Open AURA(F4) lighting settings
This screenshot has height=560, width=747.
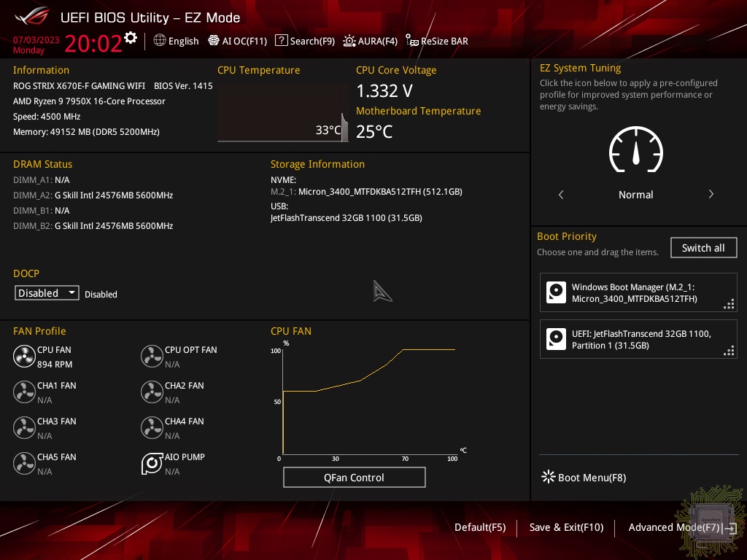pos(370,41)
